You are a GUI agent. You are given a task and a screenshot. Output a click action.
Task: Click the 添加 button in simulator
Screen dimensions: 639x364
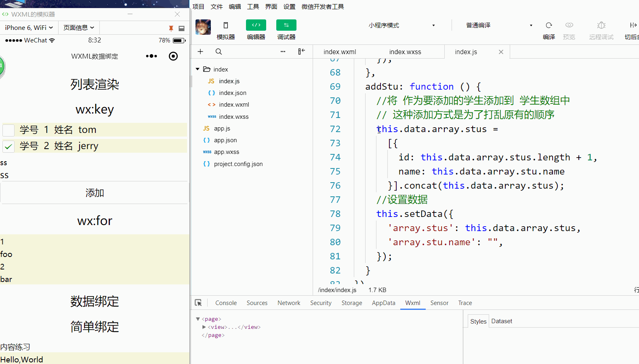[95, 193]
